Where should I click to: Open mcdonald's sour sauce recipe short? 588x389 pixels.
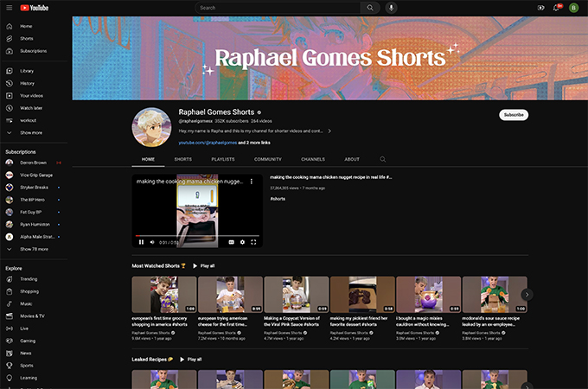point(495,295)
